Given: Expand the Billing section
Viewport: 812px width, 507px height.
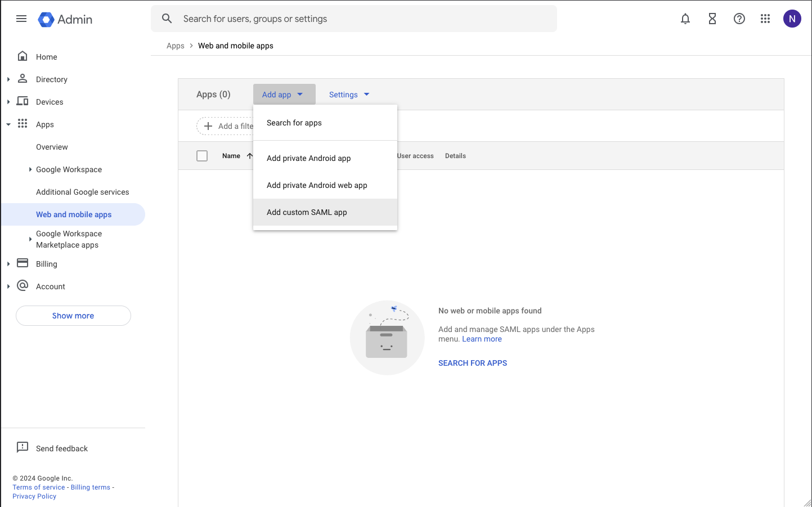Looking at the screenshot, I should [x=8, y=264].
